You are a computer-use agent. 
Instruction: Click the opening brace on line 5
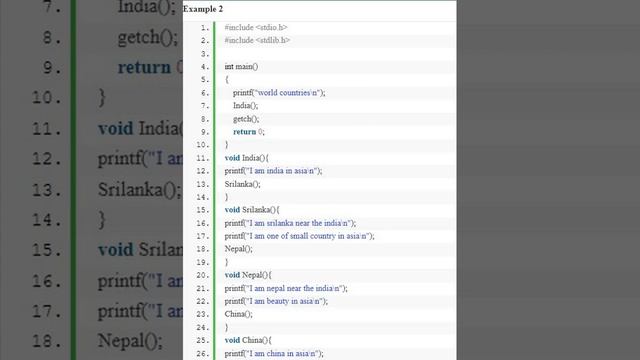[x=227, y=80]
